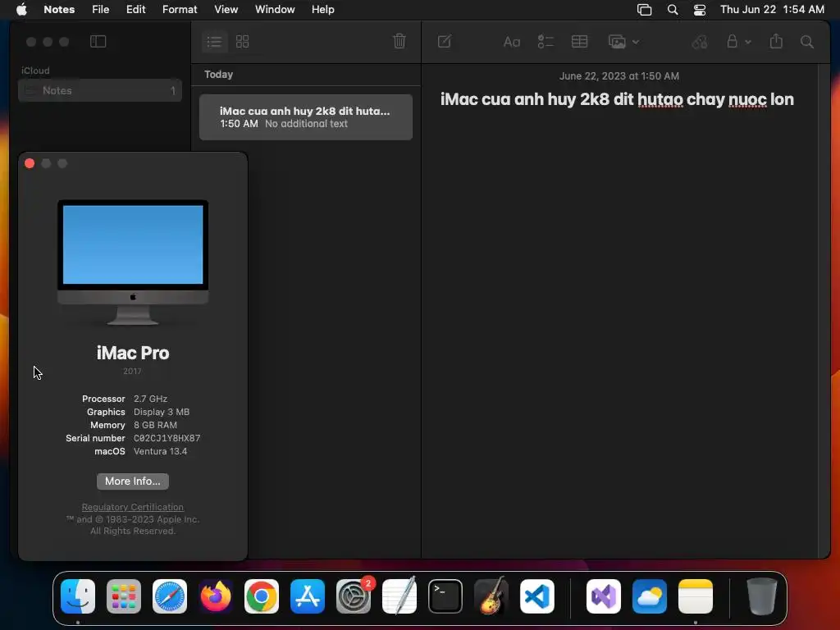
Task: Open the View menu
Action: pos(226,9)
